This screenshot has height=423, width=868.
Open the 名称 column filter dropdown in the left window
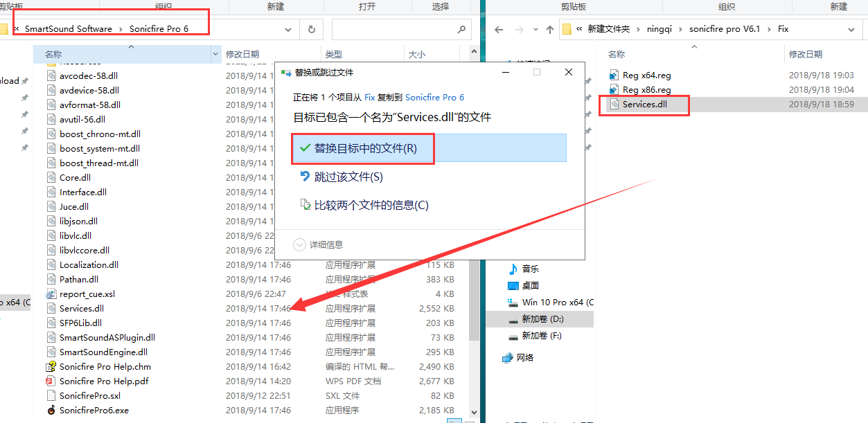coord(215,54)
